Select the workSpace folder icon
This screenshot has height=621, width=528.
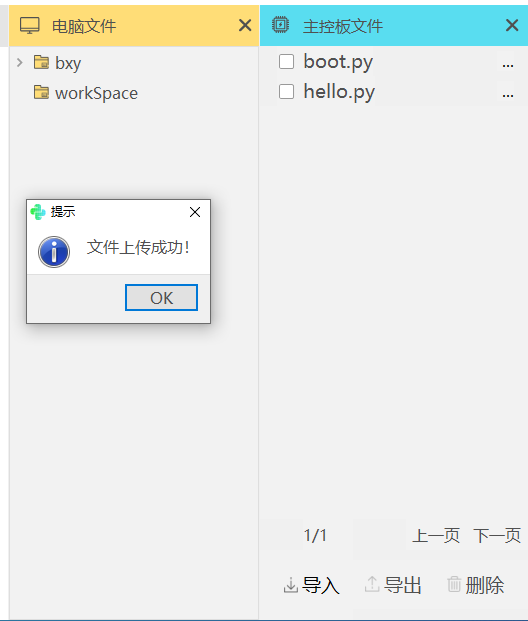(x=42, y=92)
